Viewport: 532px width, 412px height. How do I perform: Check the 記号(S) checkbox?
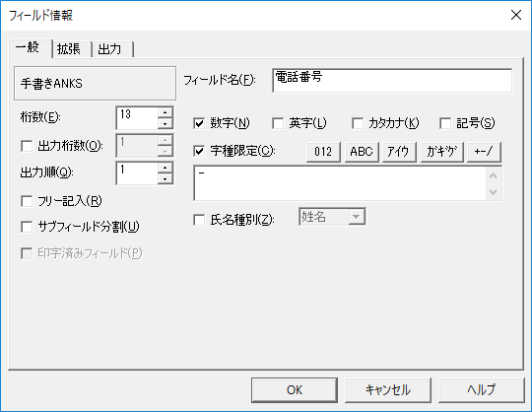point(445,123)
